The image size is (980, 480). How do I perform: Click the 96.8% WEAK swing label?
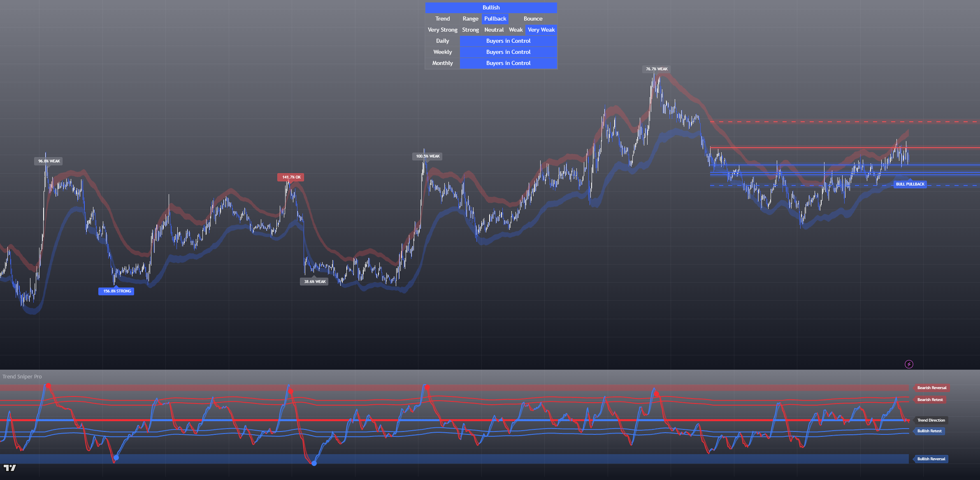pyautogui.click(x=49, y=161)
